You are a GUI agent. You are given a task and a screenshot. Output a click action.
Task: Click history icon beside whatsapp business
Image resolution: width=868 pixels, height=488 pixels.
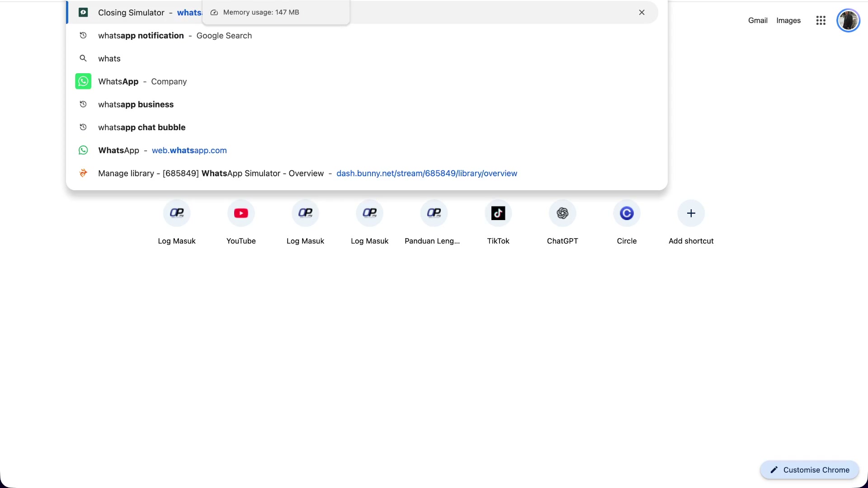pos(83,104)
